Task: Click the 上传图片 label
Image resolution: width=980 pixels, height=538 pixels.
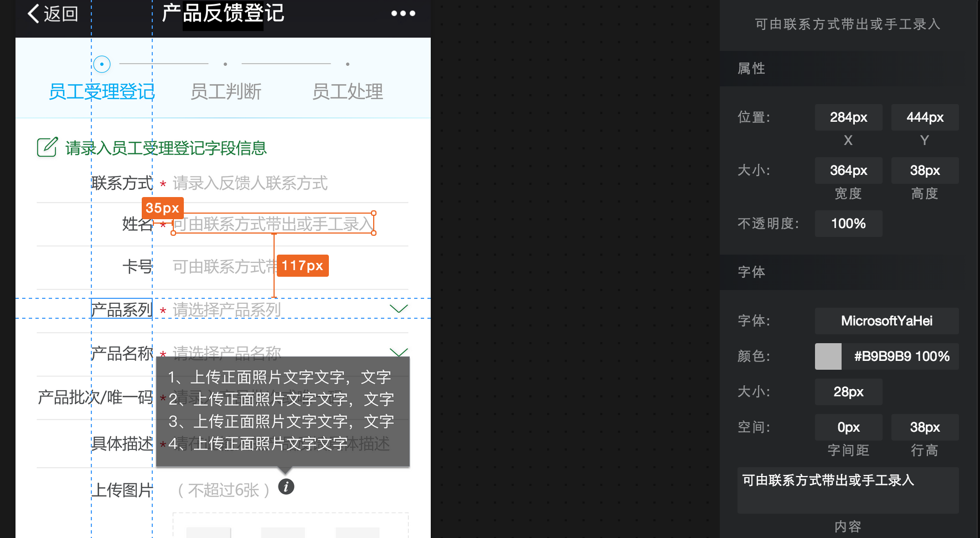Action: click(x=122, y=490)
